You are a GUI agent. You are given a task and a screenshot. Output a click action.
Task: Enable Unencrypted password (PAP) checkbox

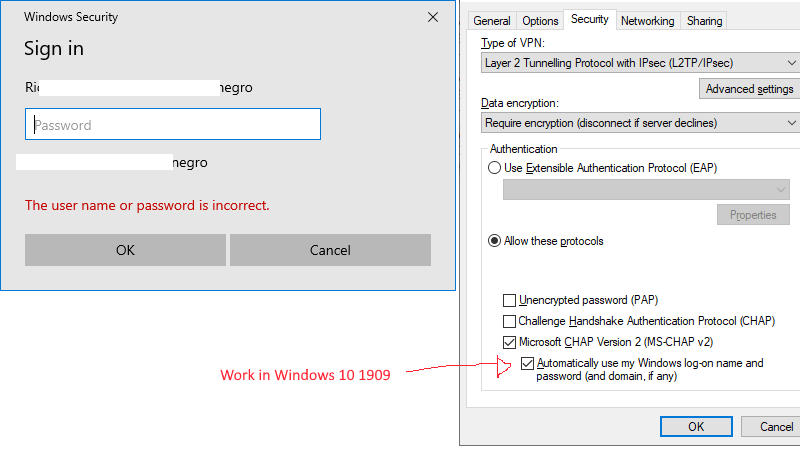pos(509,300)
